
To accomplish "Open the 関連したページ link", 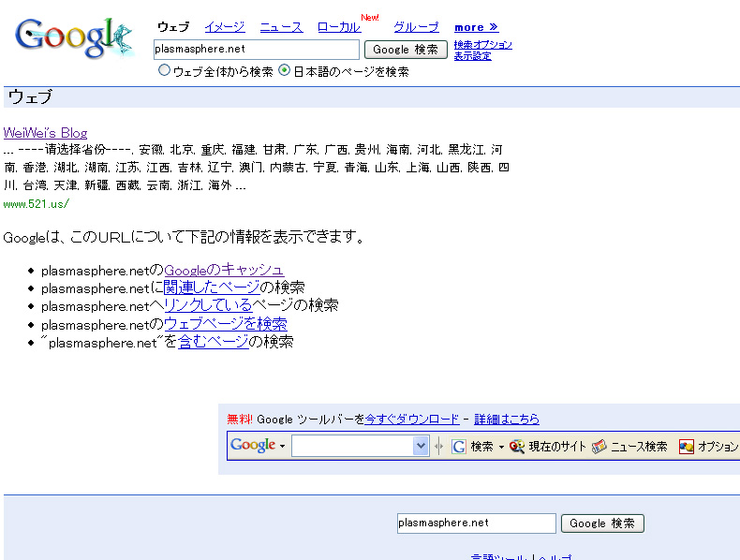I will pyautogui.click(x=212, y=287).
